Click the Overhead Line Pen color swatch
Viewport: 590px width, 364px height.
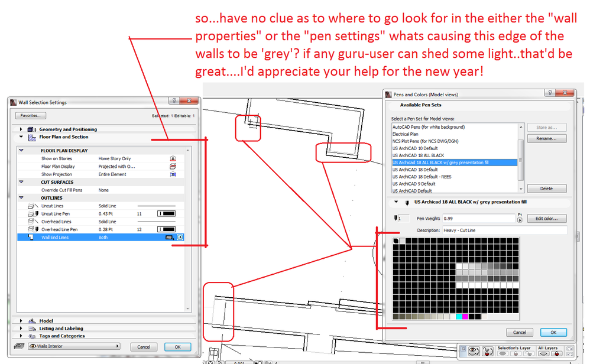point(166,229)
